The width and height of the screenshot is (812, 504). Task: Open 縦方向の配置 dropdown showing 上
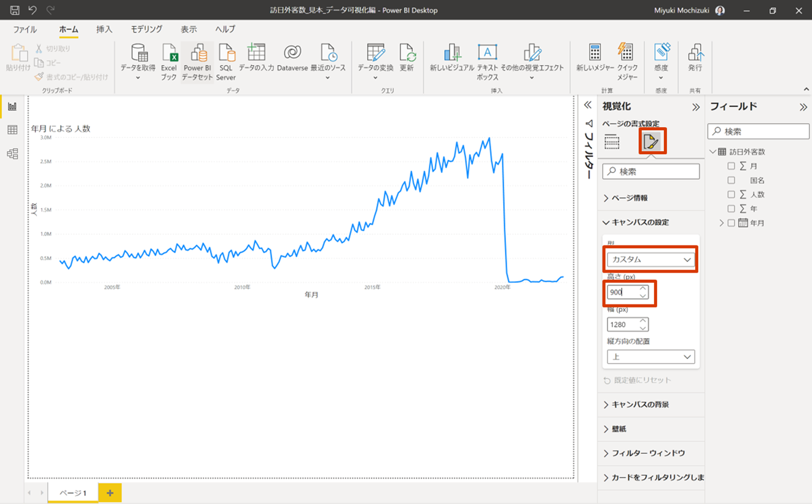[x=650, y=357]
